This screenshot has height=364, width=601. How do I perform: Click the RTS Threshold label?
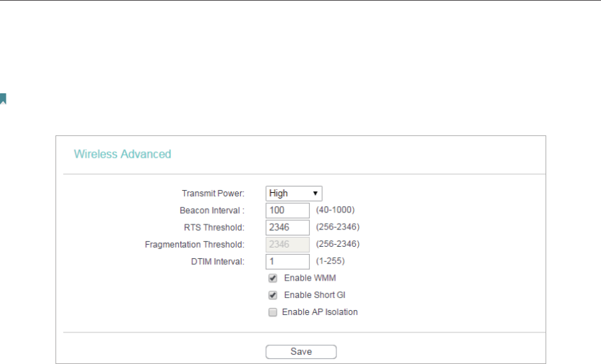[214, 227]
